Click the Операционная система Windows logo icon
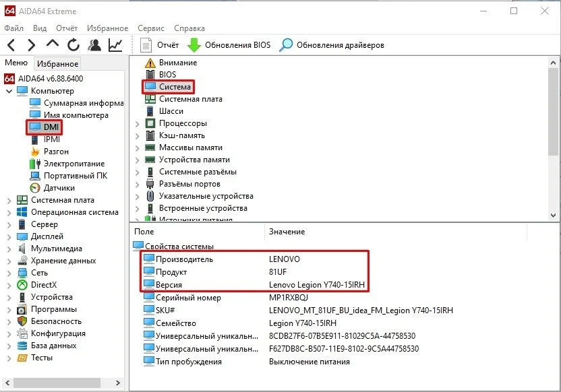 point(22,212)
